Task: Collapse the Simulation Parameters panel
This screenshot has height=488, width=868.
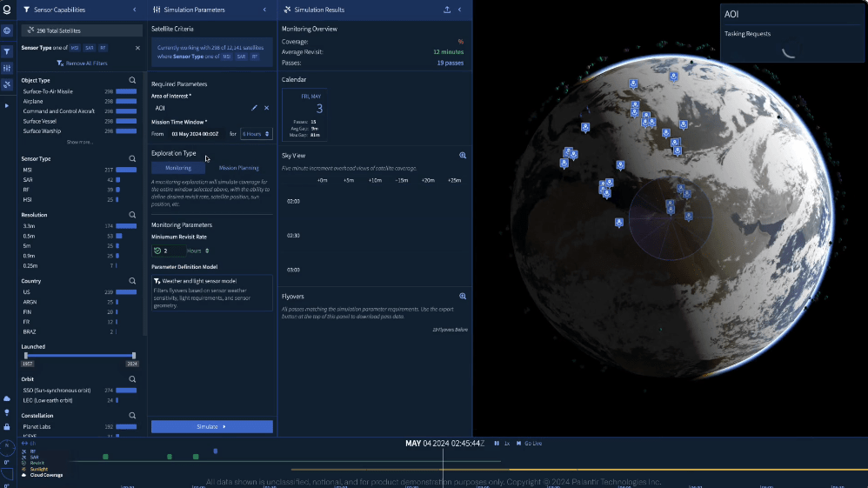Action: coord(264,10)
